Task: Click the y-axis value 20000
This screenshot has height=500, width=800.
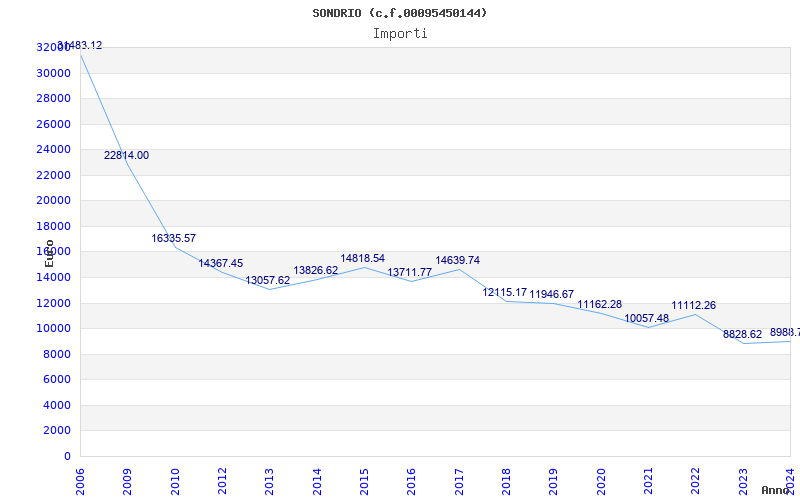Action: [x=54, y=201]
